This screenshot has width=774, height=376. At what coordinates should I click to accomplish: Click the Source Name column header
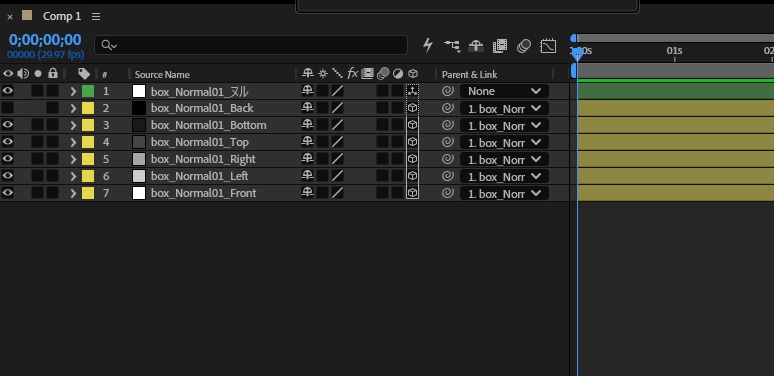point(162,75)
